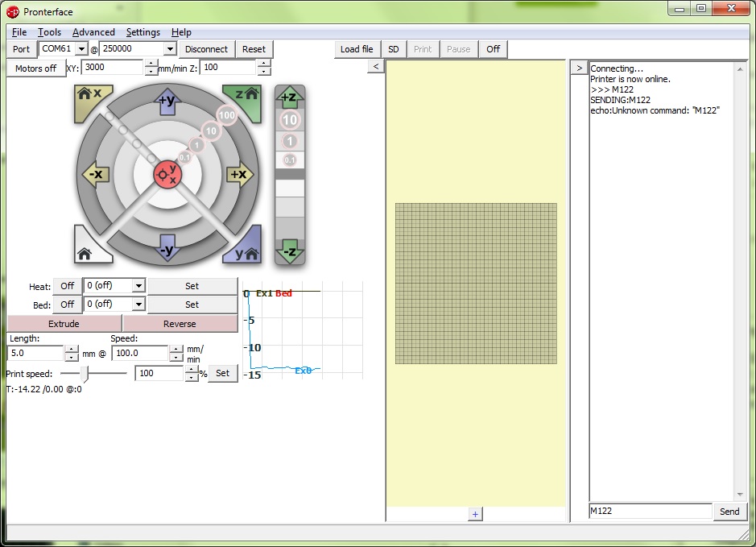
Task: Click the Reset button
Action: 254,49
